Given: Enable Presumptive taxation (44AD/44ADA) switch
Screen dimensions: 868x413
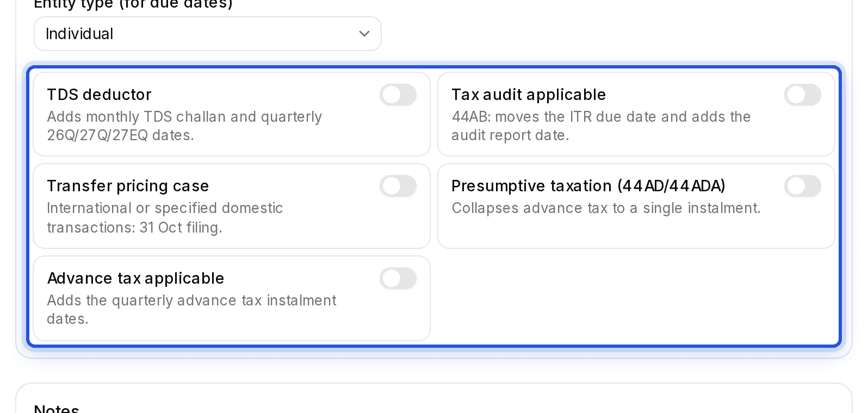Looking at the screenshot, I should click(803, 186).
